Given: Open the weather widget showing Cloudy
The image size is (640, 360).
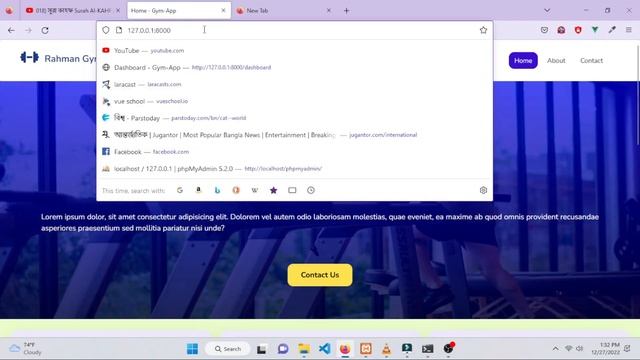Looking at the screenshot, I should point(25,349).
